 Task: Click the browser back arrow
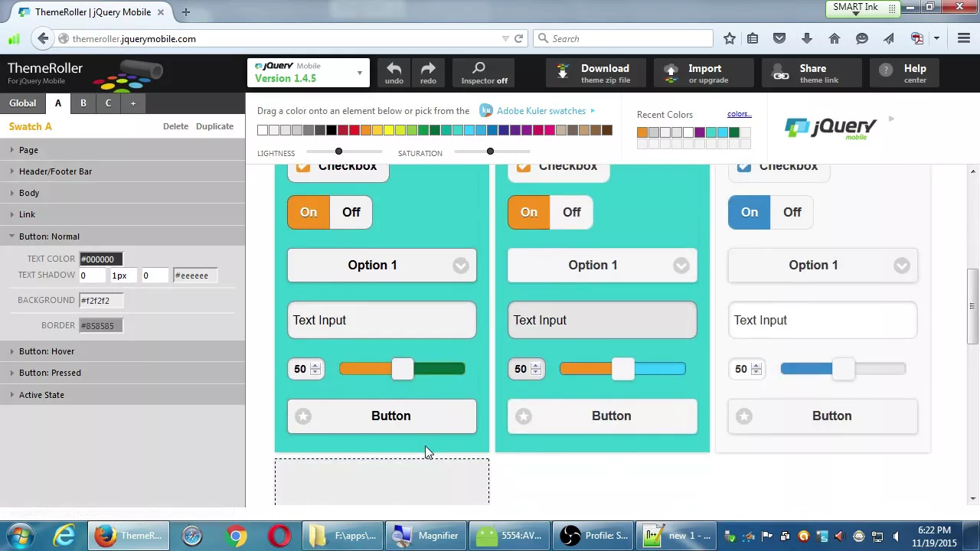[43, 38]
